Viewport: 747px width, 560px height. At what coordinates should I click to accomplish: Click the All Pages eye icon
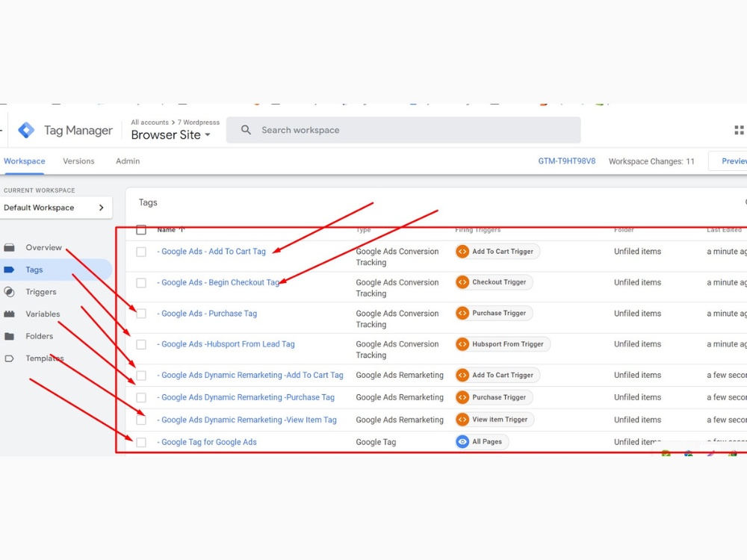[462, 442]
